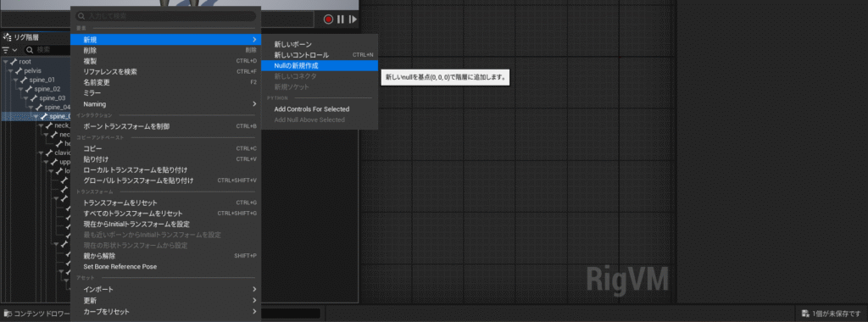This screenshot has width=868, height=322.
Task: Choose 複製 from the context menu
Action: pyautogui.click(x=165, y=61)
